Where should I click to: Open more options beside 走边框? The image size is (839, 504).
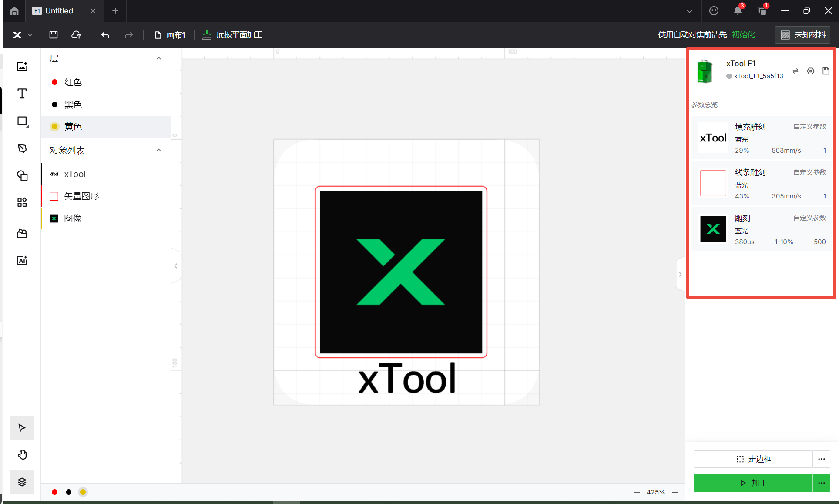pyautogui.click(x=822, y=459)
